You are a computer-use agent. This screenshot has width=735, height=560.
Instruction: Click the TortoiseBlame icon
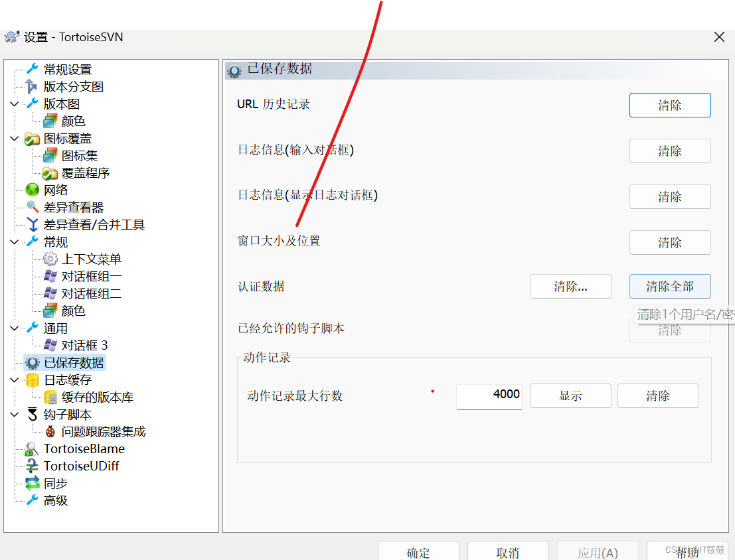pos(31,449)
